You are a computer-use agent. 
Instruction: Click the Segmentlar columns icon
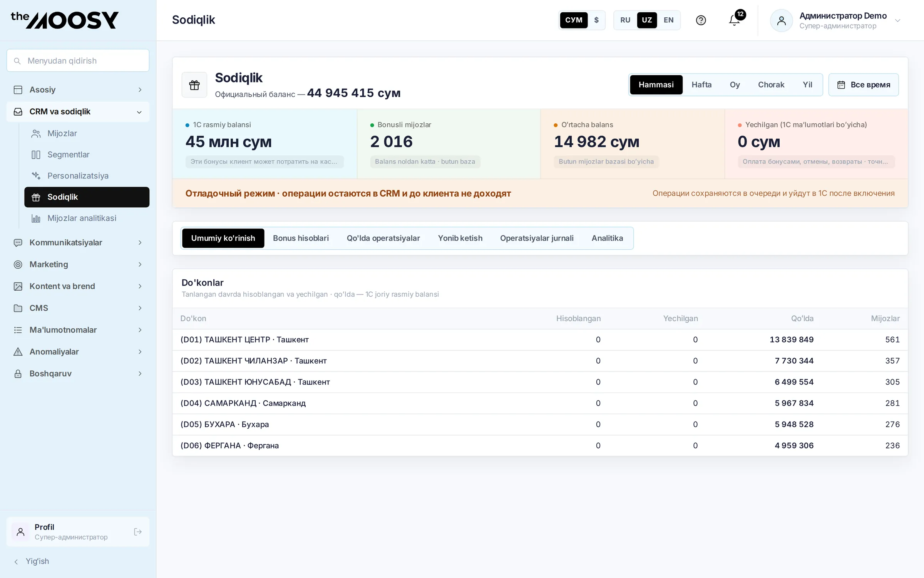coord(36,155)
